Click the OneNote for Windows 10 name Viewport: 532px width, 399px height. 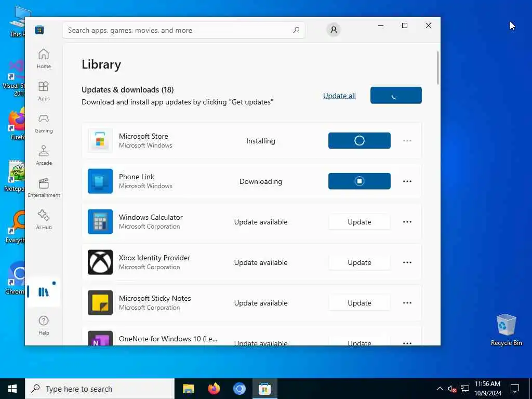click(168, 339)
